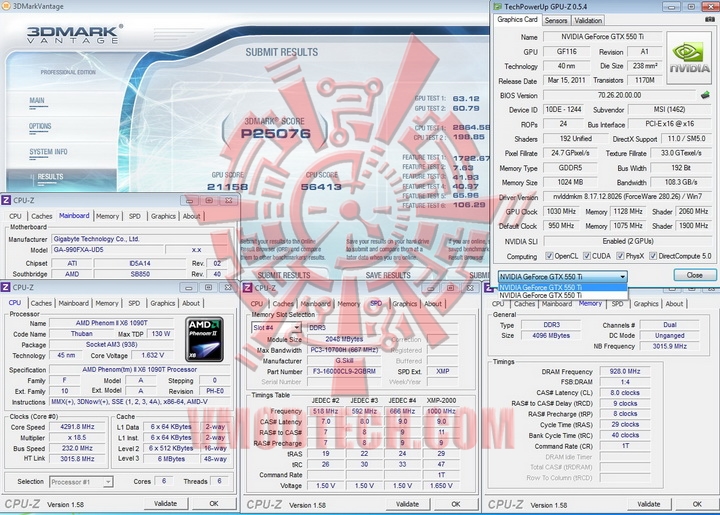Toggle the CUDA checkbox in GPU-Z

587,256
